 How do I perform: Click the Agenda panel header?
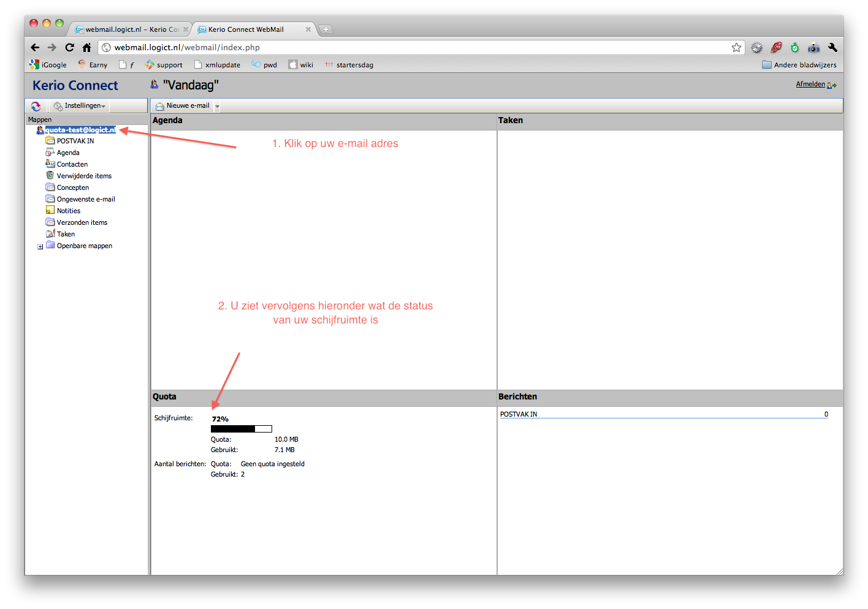click(x=324, y=121)
